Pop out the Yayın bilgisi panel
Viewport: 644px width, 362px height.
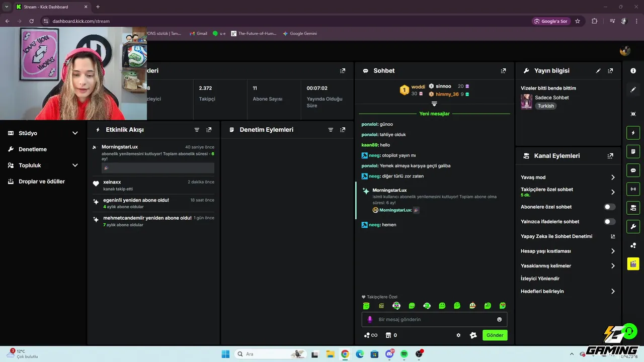point(610,71)
